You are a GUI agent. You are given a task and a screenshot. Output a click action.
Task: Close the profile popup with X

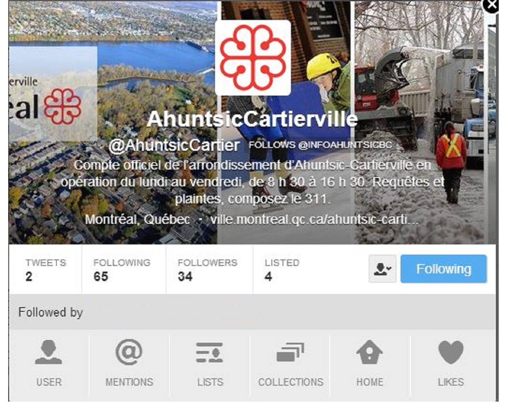point(491,5)
